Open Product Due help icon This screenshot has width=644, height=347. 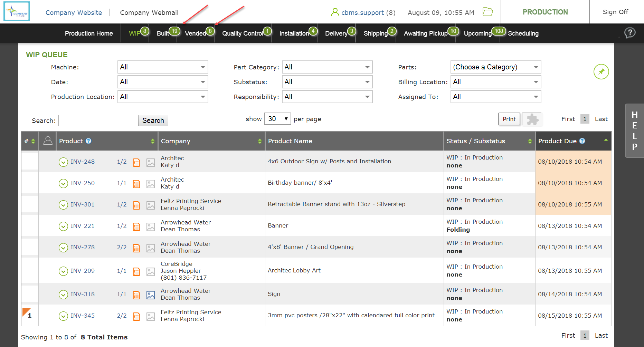coord(582,141)
